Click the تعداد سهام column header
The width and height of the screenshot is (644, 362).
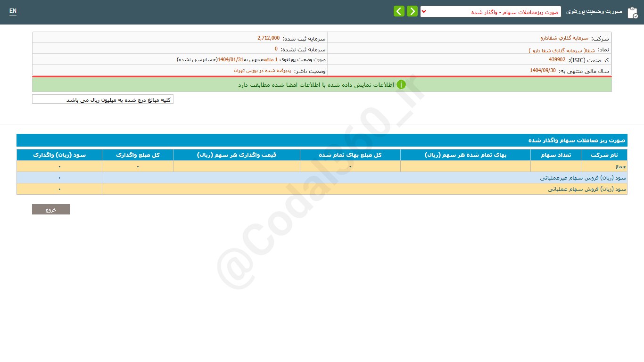point(555,155)
